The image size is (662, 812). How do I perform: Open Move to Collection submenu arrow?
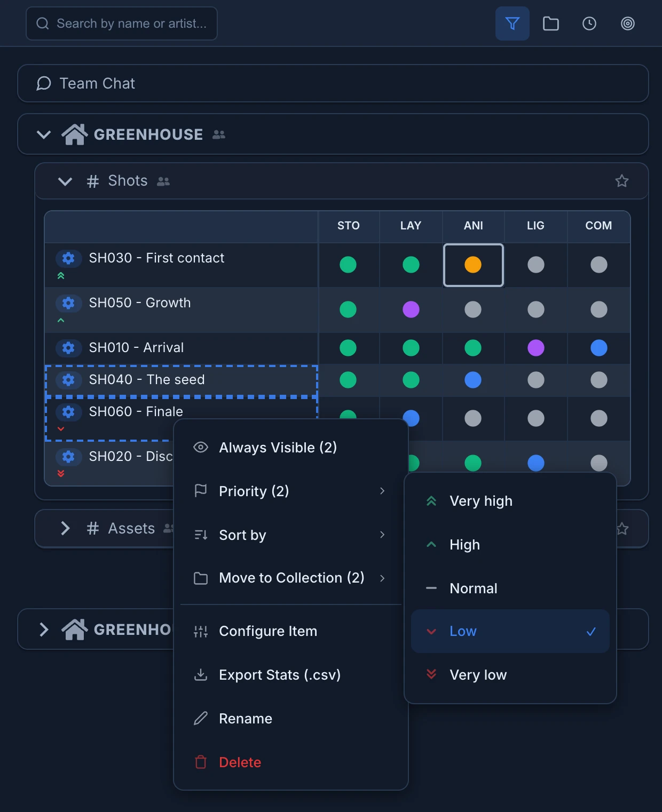click(x=382, y=578)
